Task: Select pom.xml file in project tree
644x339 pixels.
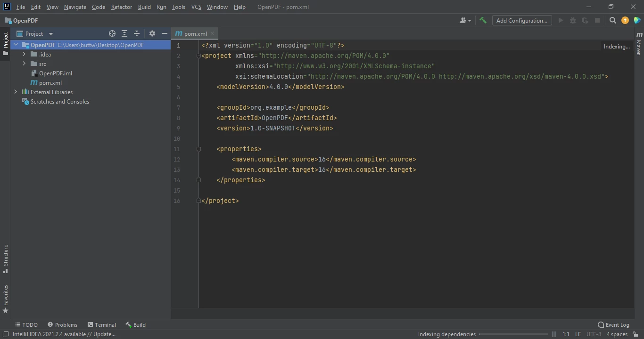Action: pos(46,83)
